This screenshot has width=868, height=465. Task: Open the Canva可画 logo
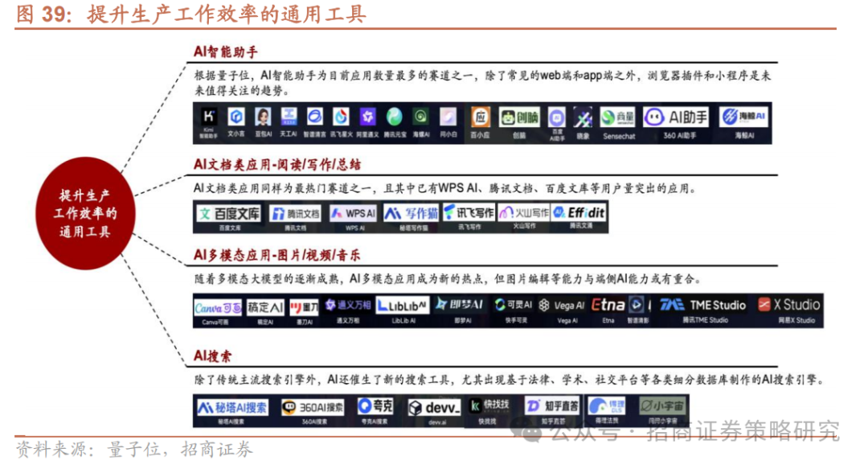(x=219, y=309)
